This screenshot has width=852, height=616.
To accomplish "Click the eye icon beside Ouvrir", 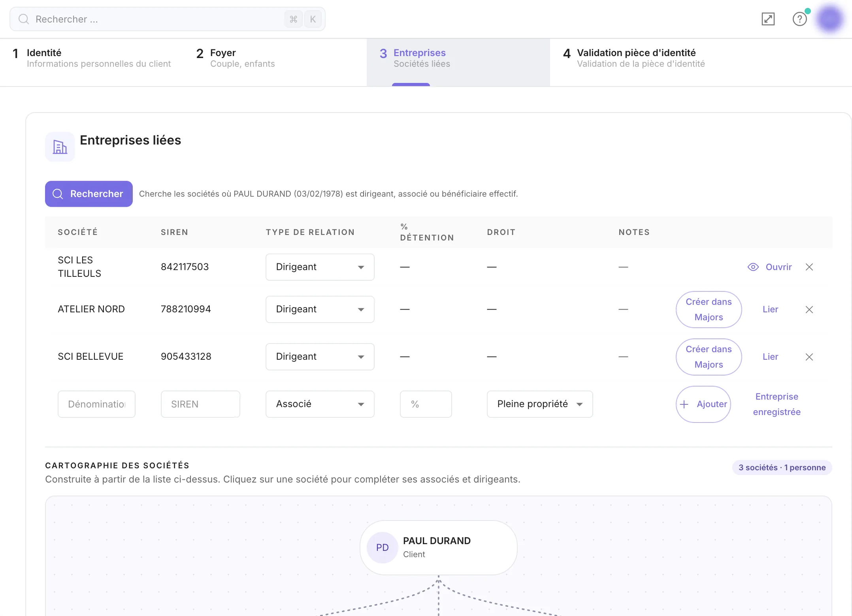I will 753,267.
